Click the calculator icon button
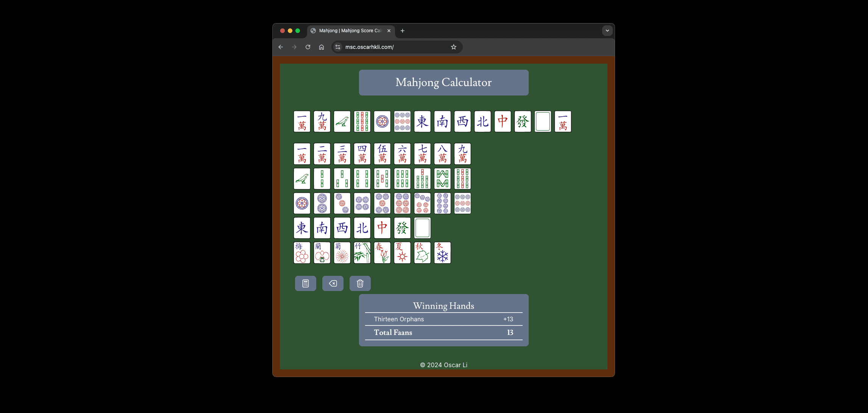 pyautogui.click(x=305, y=283)
